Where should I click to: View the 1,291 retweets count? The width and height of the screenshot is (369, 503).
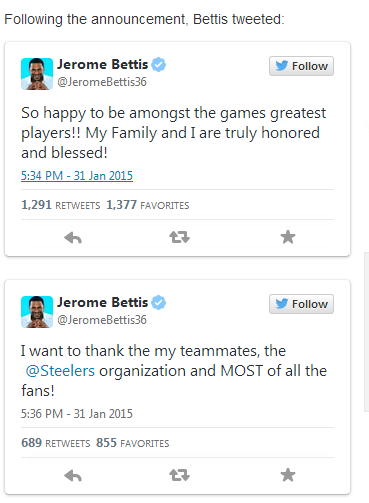61,205
